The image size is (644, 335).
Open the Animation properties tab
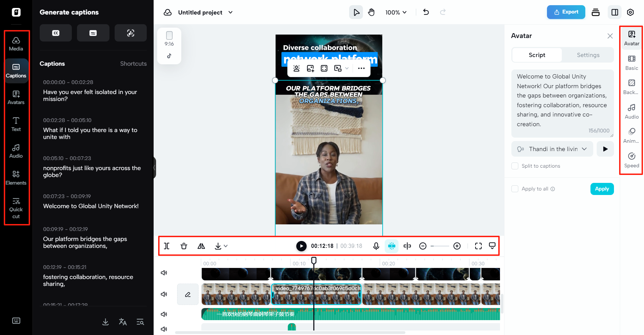pos(632,136)
